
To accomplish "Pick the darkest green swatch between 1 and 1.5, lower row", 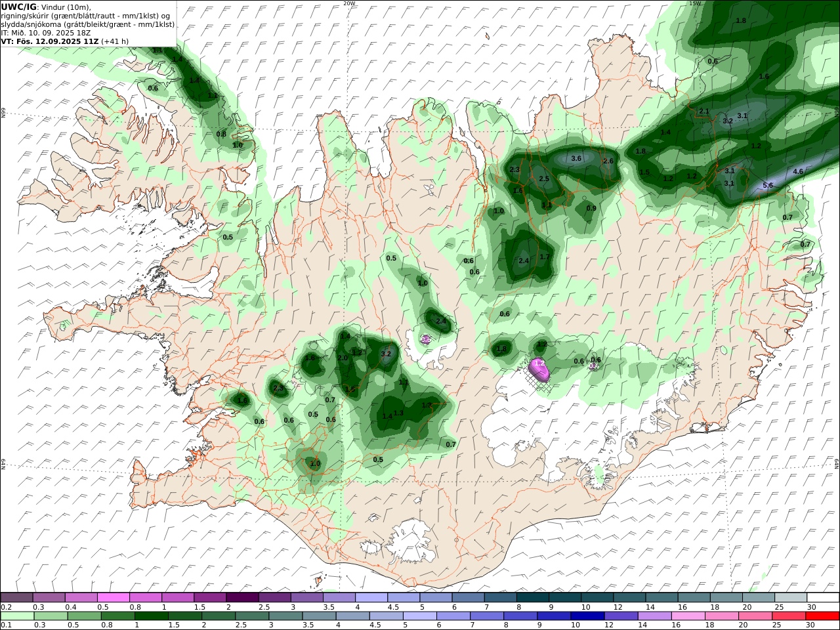I will point(151,616).
